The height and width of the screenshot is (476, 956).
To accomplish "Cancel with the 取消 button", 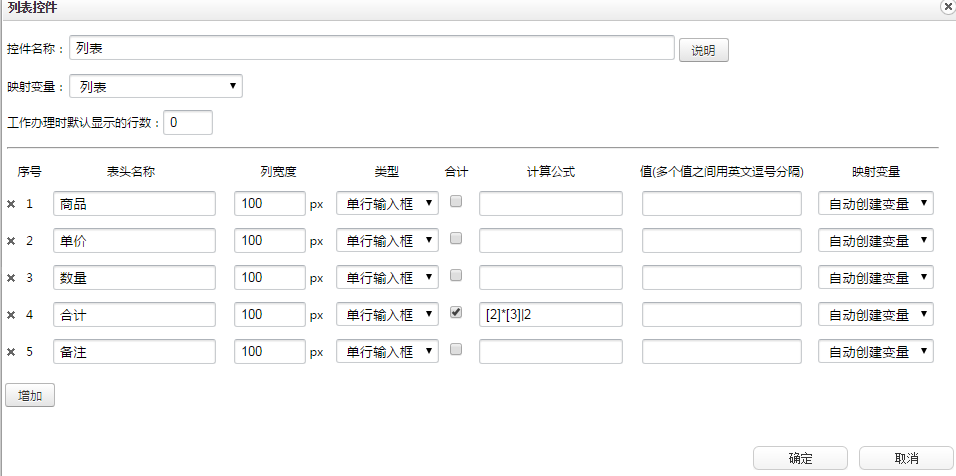I will (x=906, y=458).
